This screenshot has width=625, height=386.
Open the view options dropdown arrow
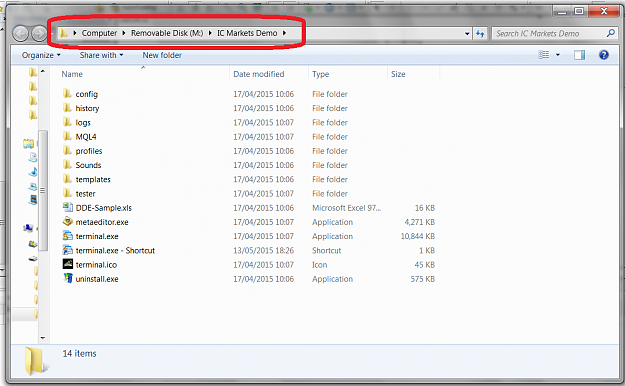(558, 55)
